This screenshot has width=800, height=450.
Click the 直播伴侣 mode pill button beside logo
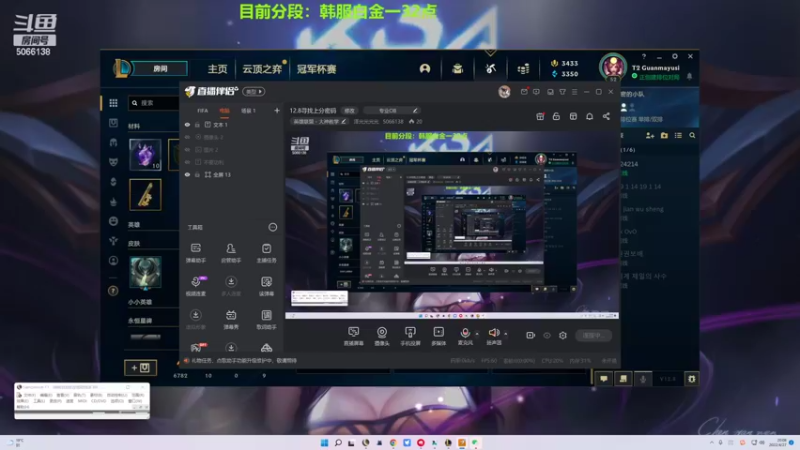(x=254, y=91)
